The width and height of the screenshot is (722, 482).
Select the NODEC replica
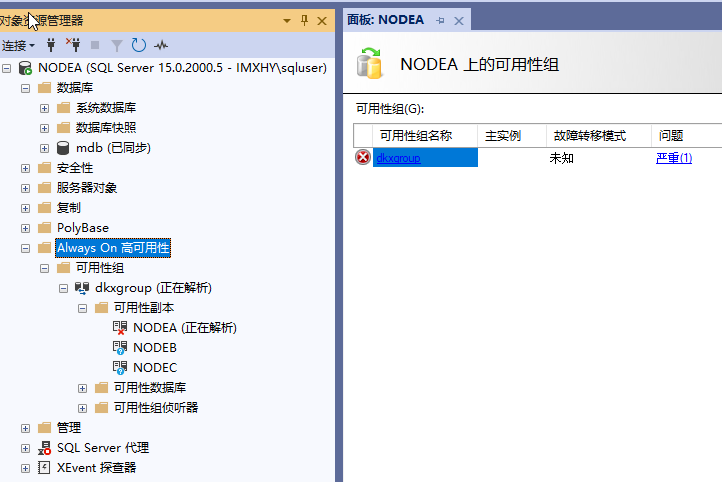155,368
